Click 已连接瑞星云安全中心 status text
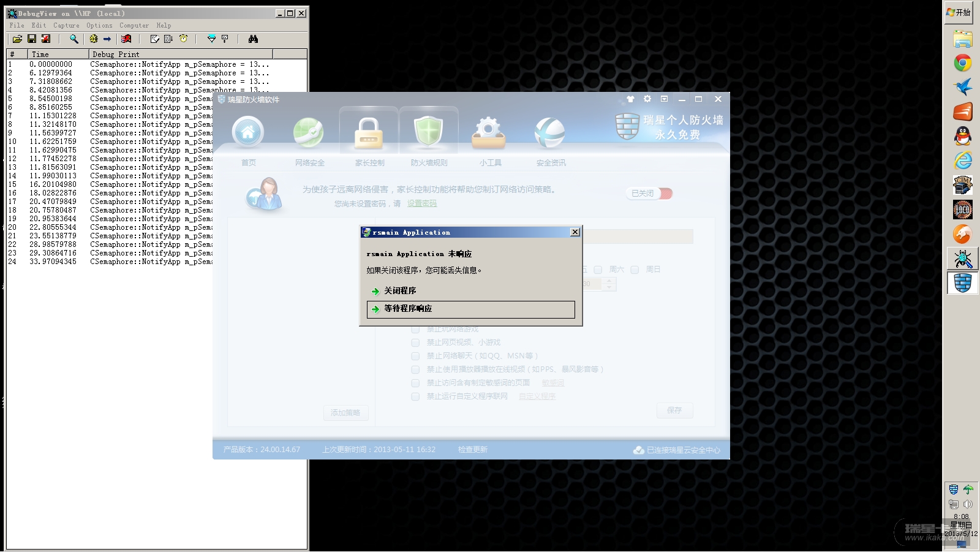This screenshot has width=980, height=552. (x=683, y=450)
